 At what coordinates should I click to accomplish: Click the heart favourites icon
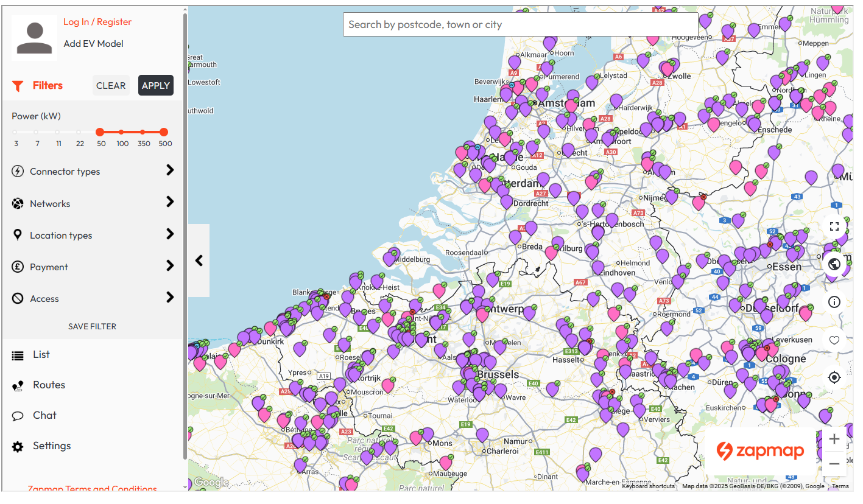click(x=834, y=340)
